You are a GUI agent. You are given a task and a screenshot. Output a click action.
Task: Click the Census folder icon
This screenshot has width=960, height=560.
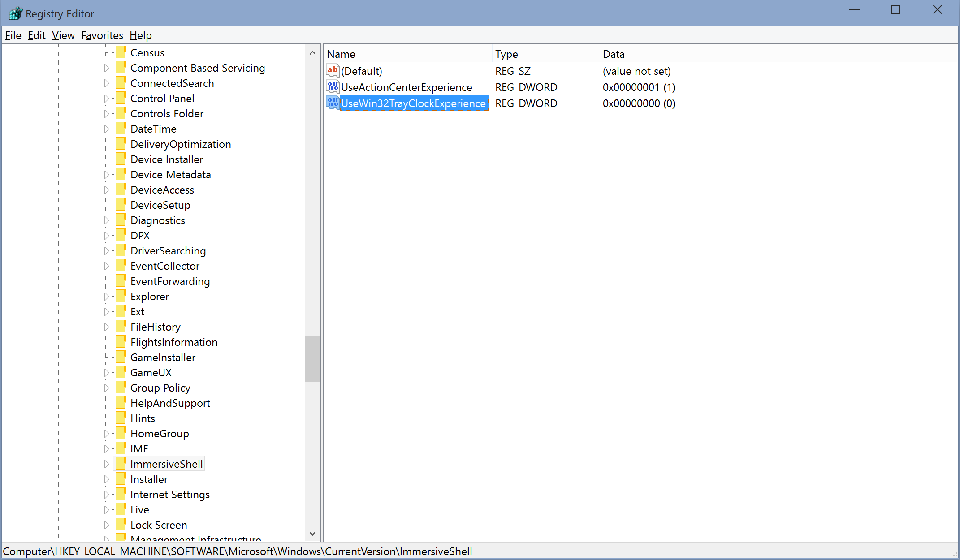[121, 52]
